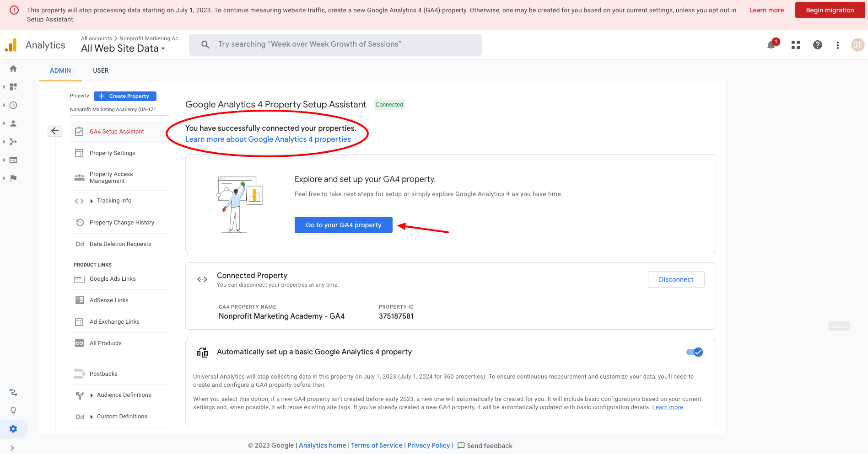Open the Home icon in left sidebar
The height and width of the screenshot is (454, 868).
(13, 69)
